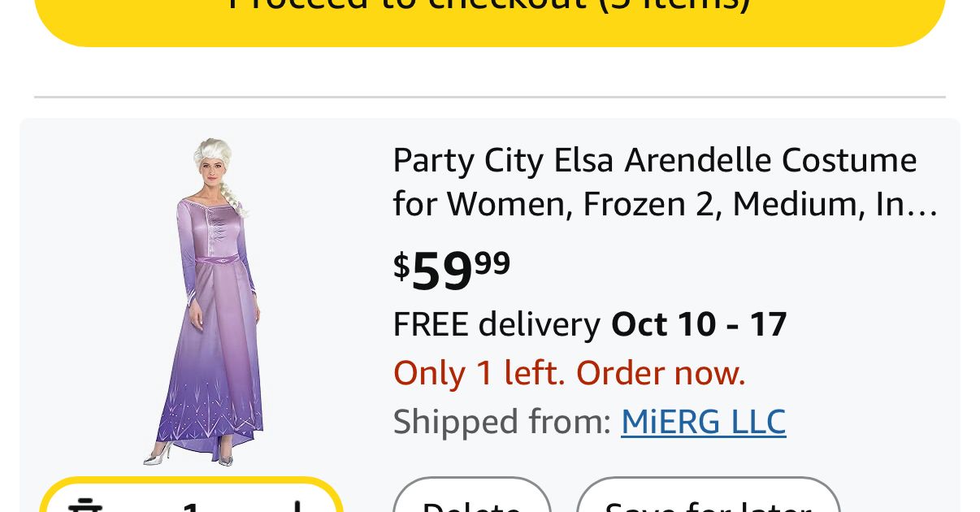Open the MiERG LLC seller link
Screen dimensions: 980x512
[x=703, y=422]
